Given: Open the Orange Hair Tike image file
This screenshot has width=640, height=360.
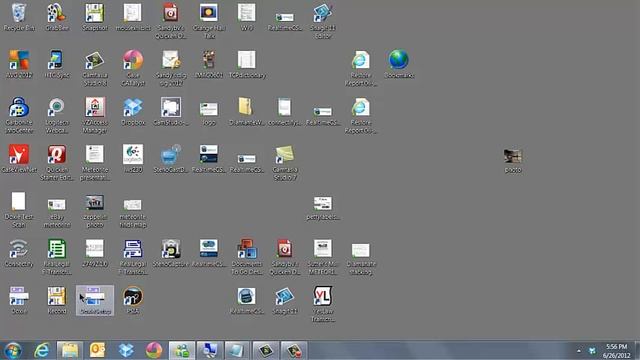Looking at the screenshot, I should pyautogui.click(x=209, y=20).
